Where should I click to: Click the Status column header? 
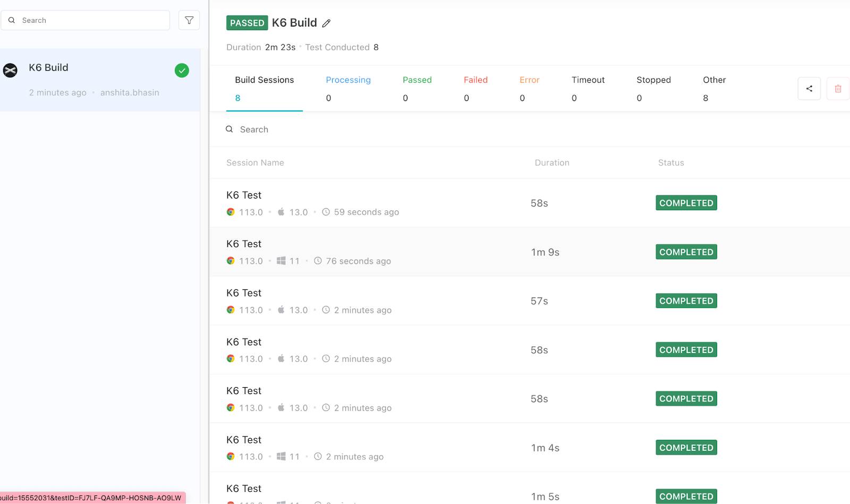pyautogui.click(x=671, y=163)
